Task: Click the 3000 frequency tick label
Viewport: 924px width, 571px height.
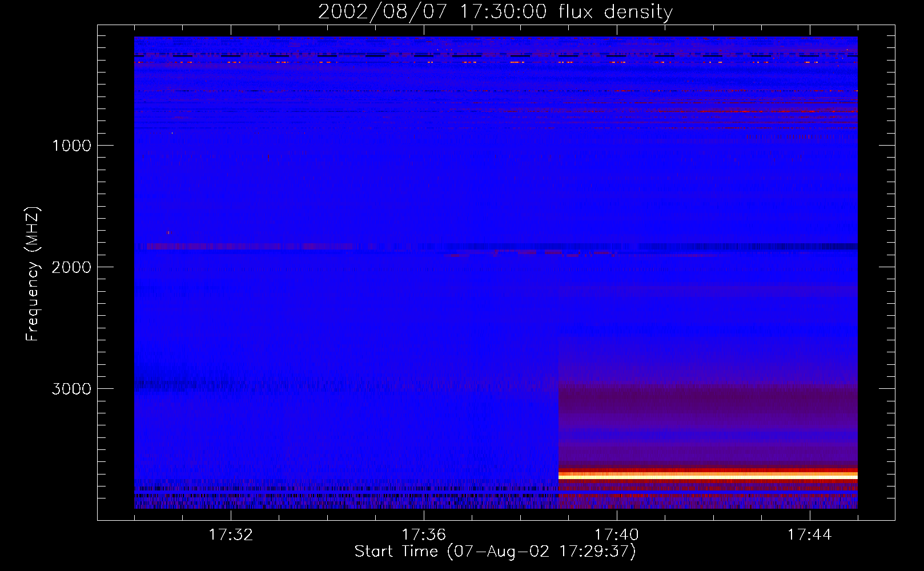Action: click(x=71, y=389)
